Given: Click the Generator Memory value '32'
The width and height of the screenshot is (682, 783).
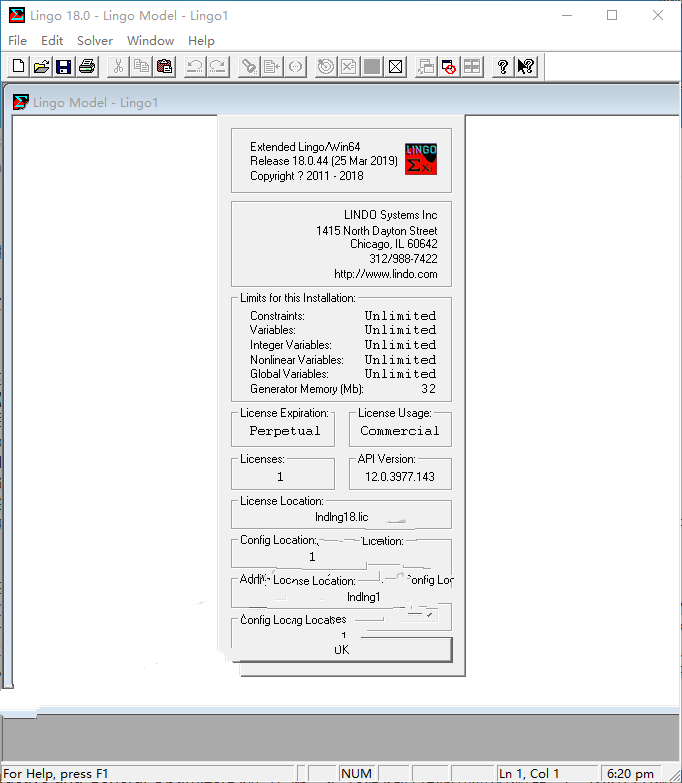Looking at the screenshot, I should (x=428, y=389).
